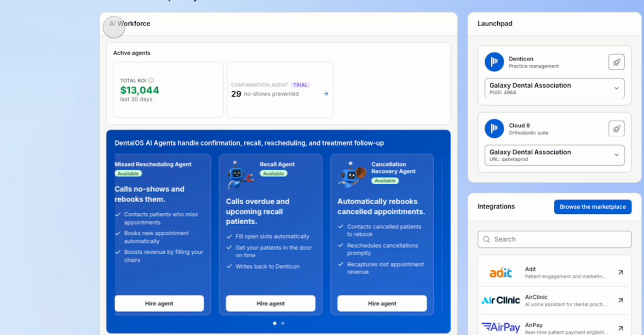Viewport: 644px width, 335px height.
Task: Click Browse the marketplace button
Action: pos(592,207)
